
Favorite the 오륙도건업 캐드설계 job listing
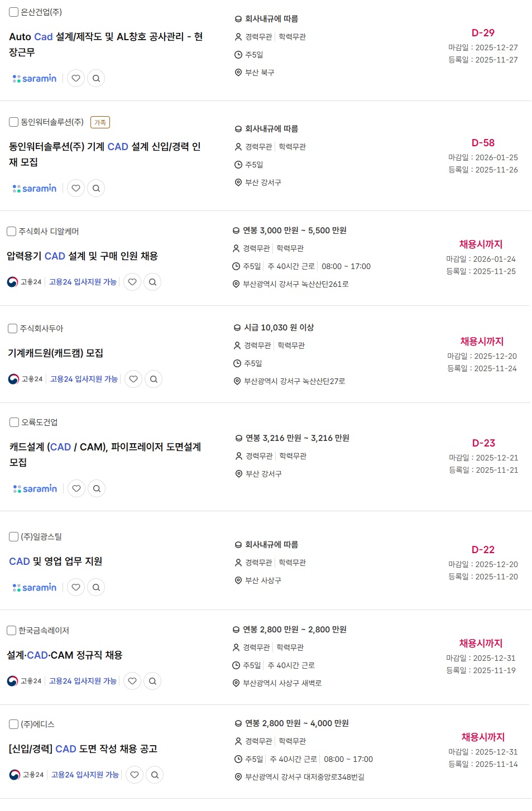[76, 488]
